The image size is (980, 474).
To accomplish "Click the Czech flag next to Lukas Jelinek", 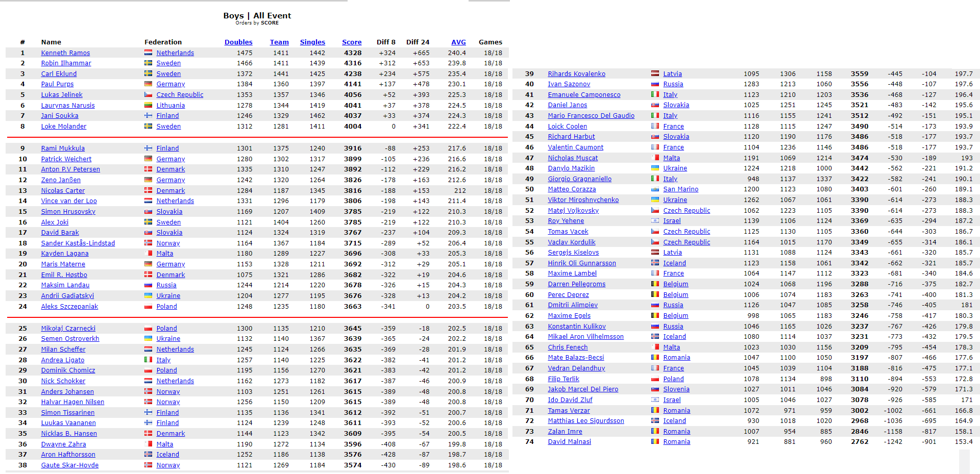I will [148, 95].
